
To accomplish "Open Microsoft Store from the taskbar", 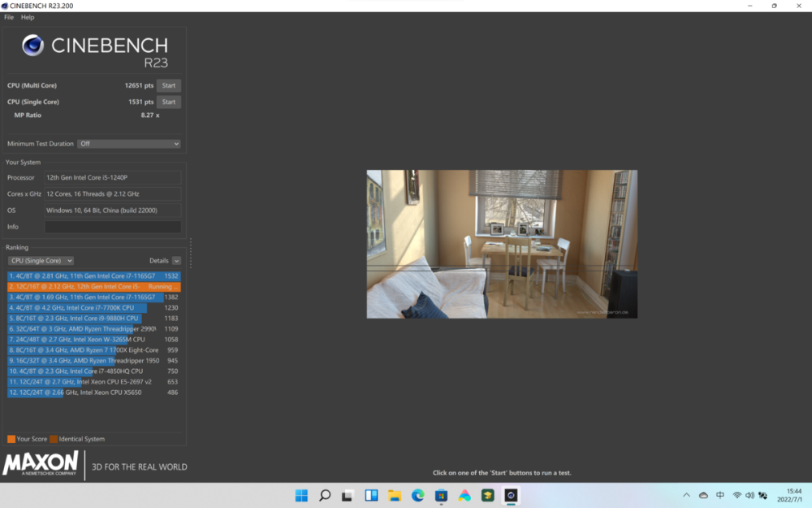I will pyautogui.click(x=441, y=496).
